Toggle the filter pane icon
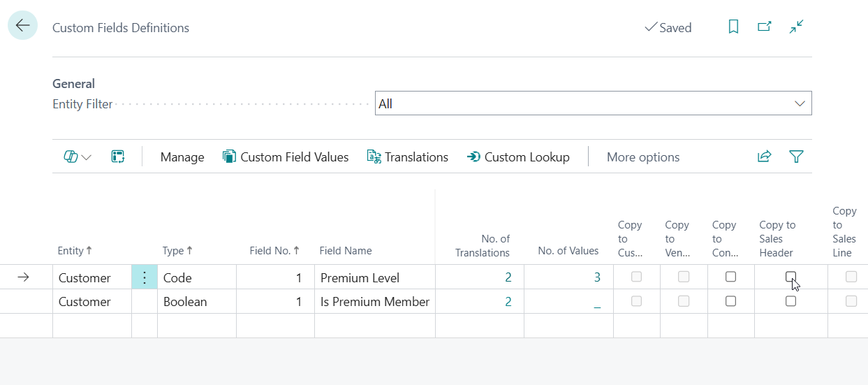The height and width of the screenshot is (385, 868). 796,157
